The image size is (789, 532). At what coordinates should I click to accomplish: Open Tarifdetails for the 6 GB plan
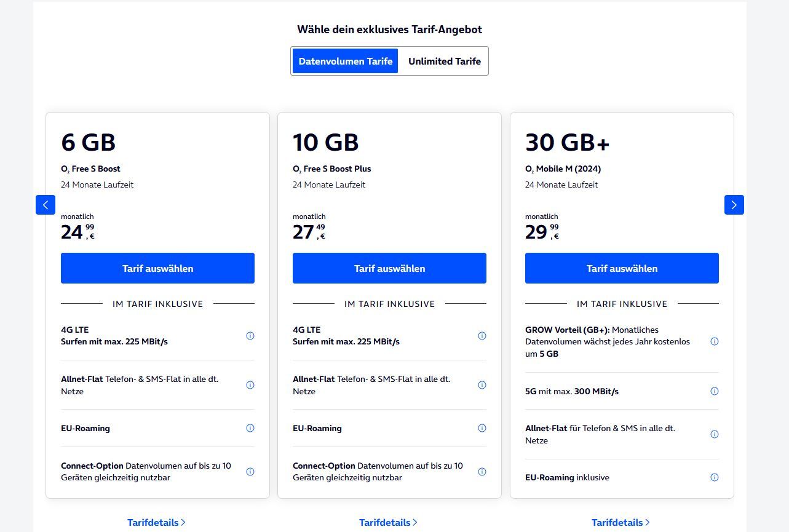click(x=156, y=522)
